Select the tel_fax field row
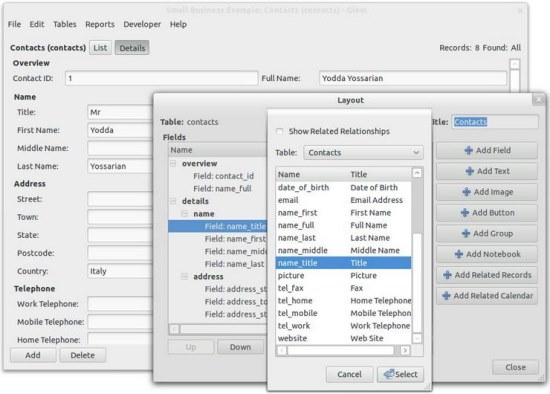 [x=343, y=288]
